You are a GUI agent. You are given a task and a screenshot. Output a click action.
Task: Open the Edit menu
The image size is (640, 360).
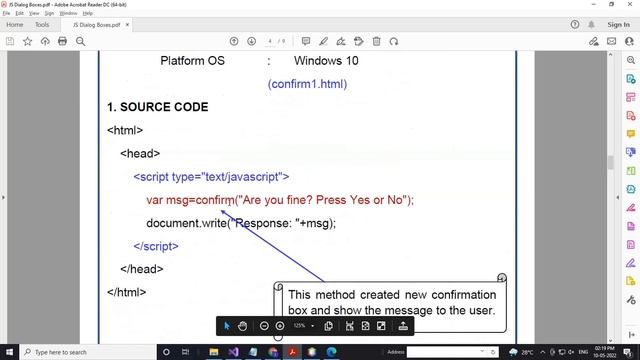click(20, 13)
